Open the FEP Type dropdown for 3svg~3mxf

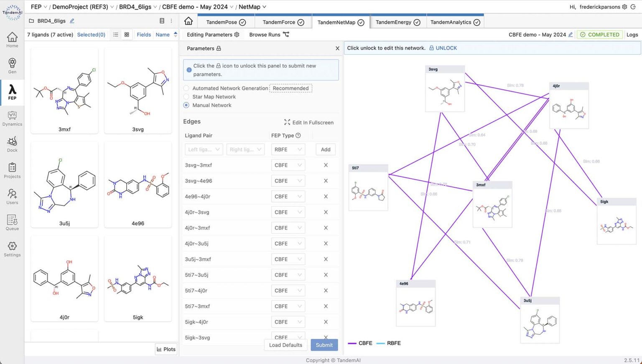click(x=288, y=165)
